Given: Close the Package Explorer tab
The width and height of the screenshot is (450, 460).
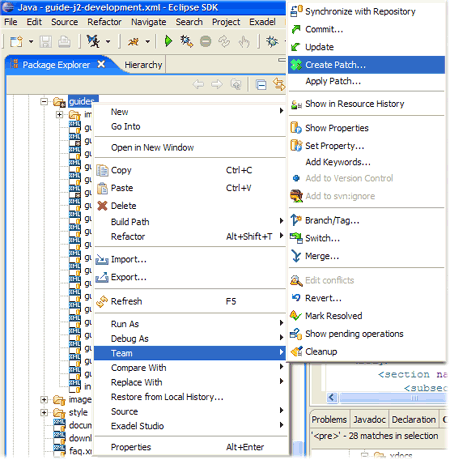Looking at the screenshot, I should click(101, 64).
